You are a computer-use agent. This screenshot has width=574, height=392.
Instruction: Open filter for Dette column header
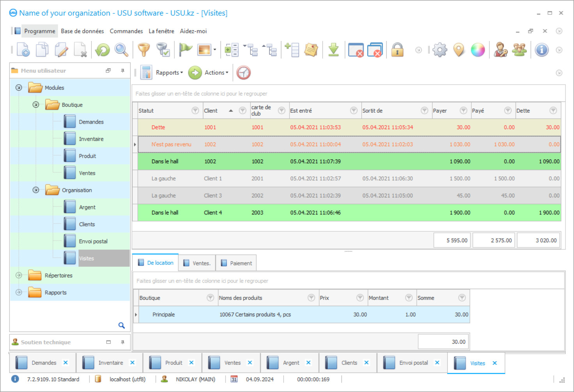[x=553, y=111]
